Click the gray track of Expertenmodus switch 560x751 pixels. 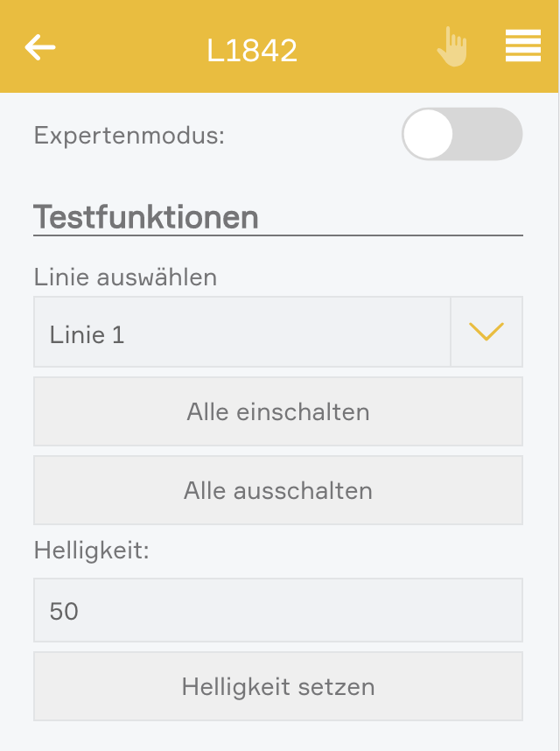click(492, 135)
